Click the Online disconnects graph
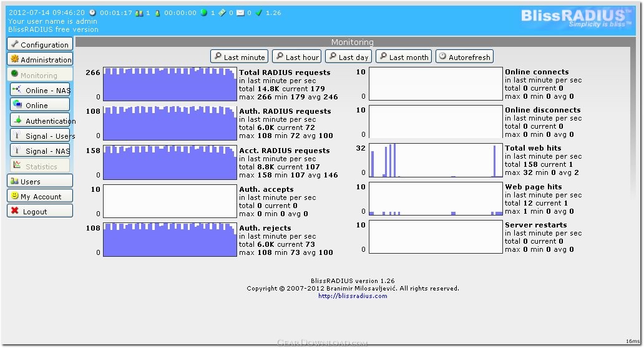This screenshot has height=348, width=644. (x=436, y=122)
